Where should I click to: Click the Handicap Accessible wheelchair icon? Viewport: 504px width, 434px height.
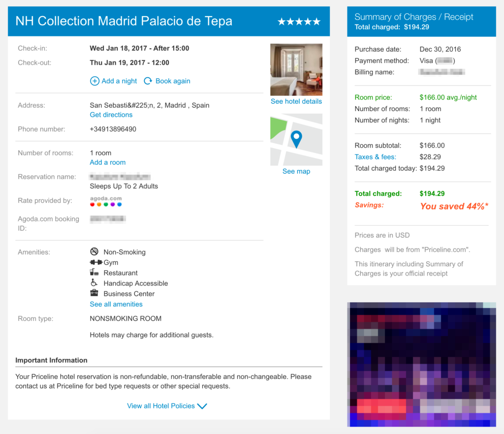click(94, 283)
